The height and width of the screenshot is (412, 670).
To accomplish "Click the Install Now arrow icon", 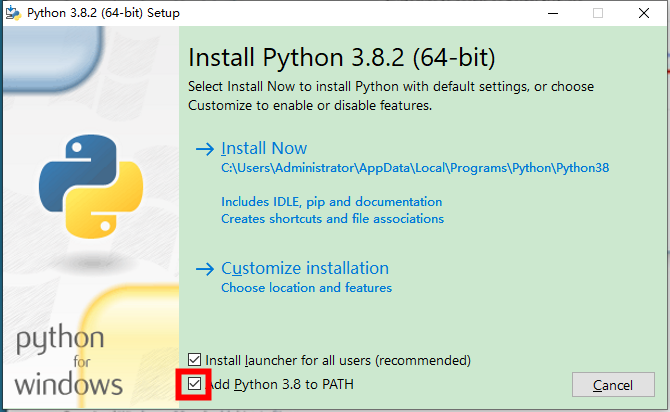I will pyautogui.click(x=205, y=149).
